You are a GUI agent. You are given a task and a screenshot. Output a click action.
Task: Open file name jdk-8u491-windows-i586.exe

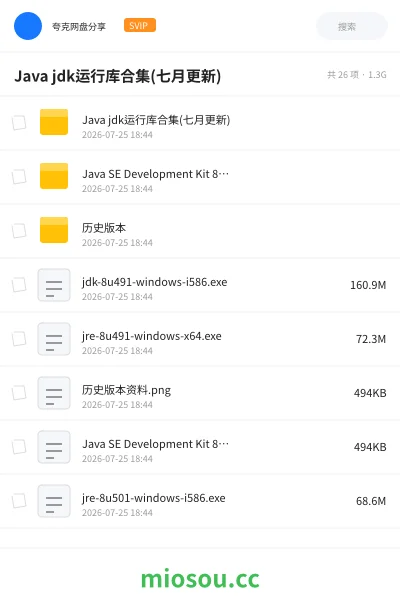pyautogui.click(x=155, y=282)
